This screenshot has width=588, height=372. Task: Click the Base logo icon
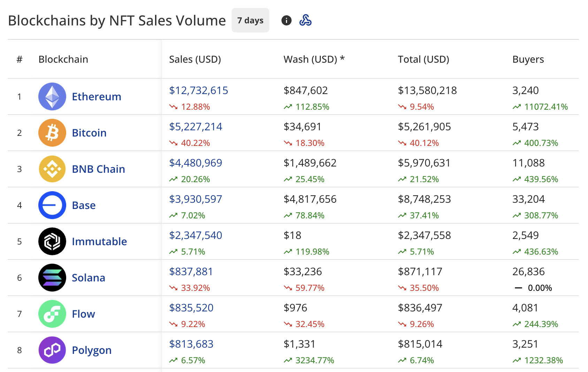52,205
